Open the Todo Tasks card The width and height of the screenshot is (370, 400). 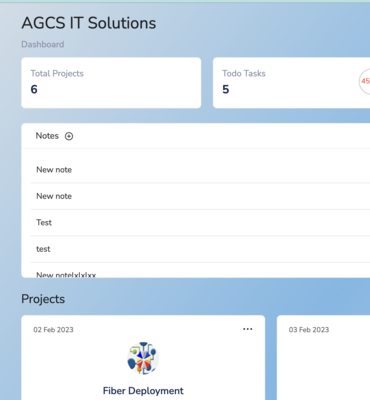[291, 83]
